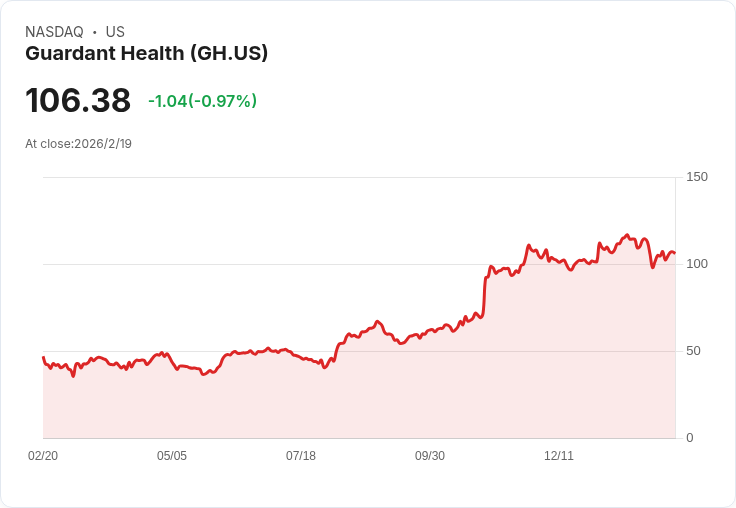Click the 02/20 date axis label
The image size is (736, 508).
[x=43, y=456]
